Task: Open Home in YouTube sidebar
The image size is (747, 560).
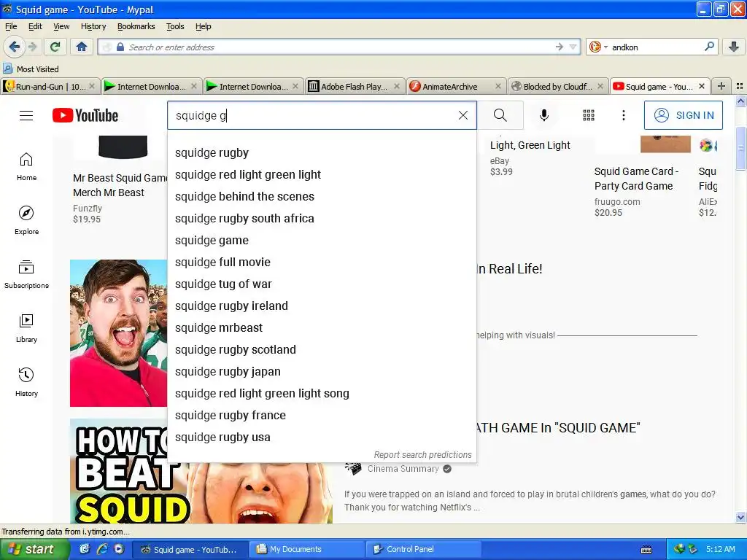Action: coord(27,167)
